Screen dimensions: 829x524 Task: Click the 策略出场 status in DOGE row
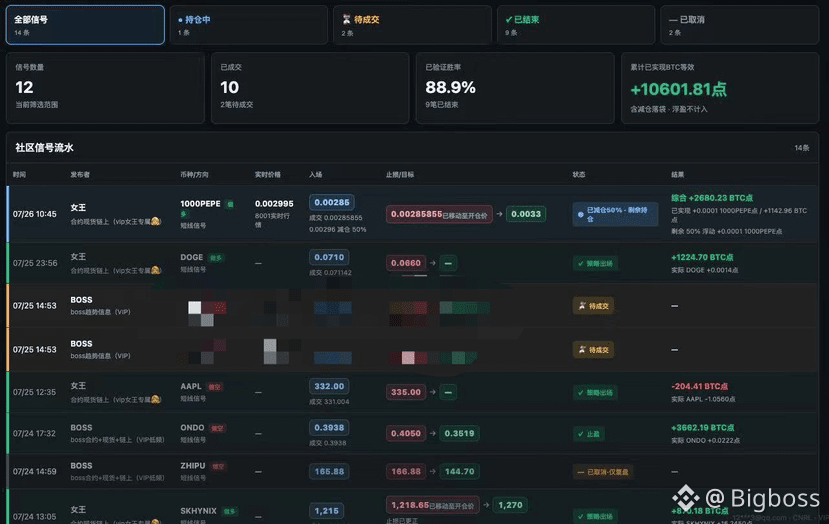pyautogui.click(x=595, y=263)
